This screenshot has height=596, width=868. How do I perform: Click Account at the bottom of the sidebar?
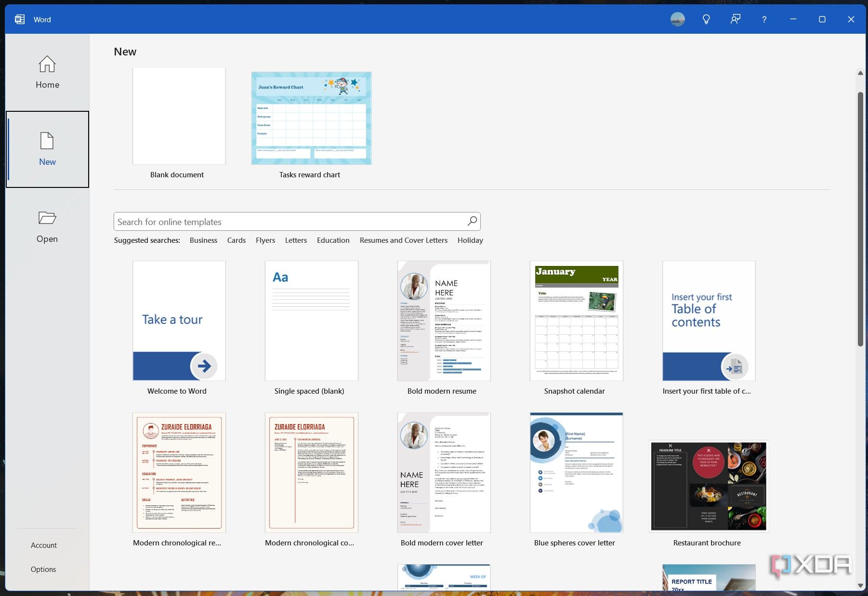point(43,545)
